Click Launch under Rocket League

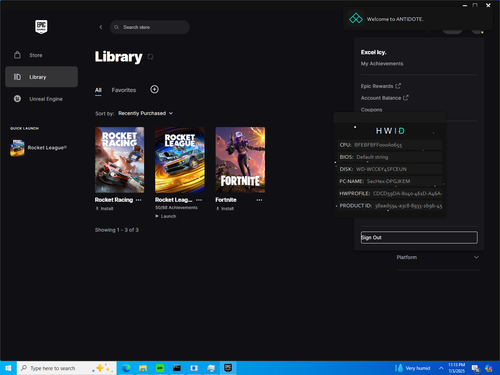click(166, 216)
